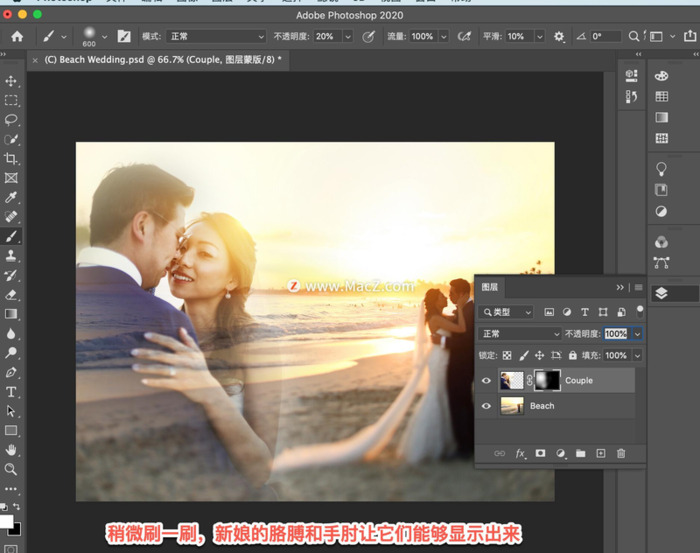Hide the Beach layer with eye icon

(487, 406)
